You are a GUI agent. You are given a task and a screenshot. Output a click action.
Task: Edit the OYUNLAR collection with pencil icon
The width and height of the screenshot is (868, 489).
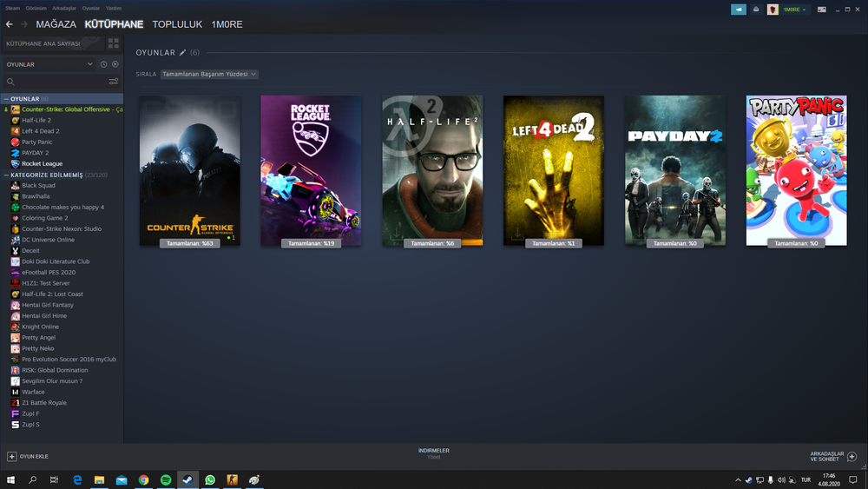click(x=182, y=53)
